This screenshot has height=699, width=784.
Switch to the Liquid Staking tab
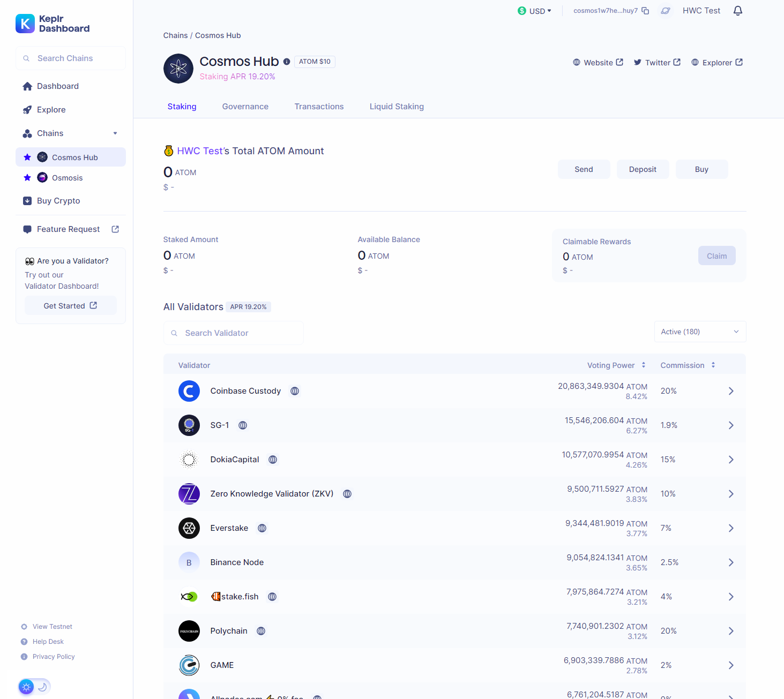tap(397, 107)
